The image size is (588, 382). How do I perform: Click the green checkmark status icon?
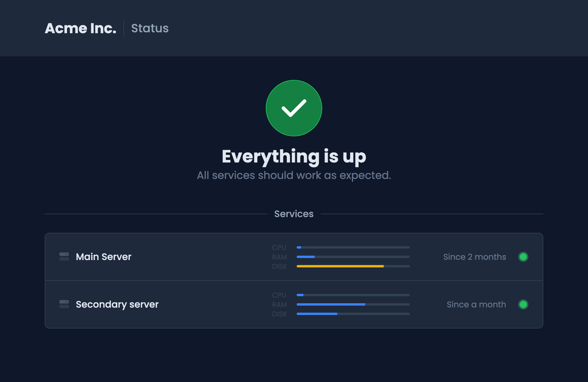[x=294, y=108]
